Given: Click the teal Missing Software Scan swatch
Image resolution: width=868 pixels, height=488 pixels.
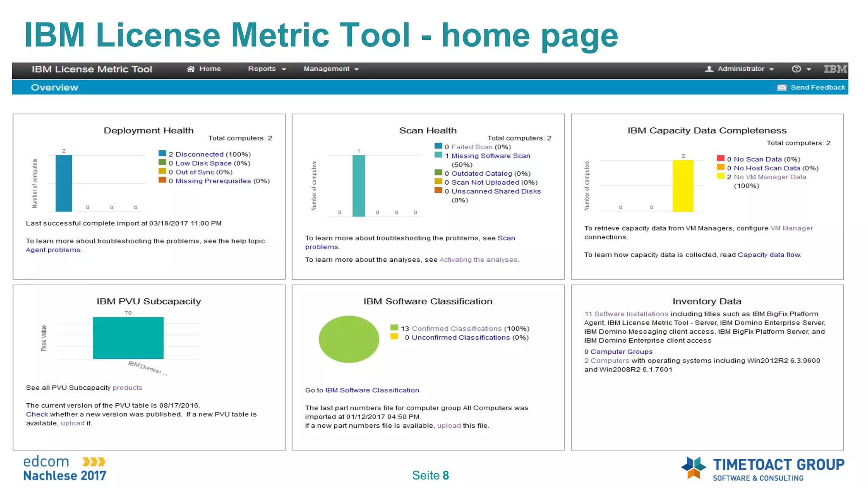Looking at the screenshot, I should tap(438, 155).
